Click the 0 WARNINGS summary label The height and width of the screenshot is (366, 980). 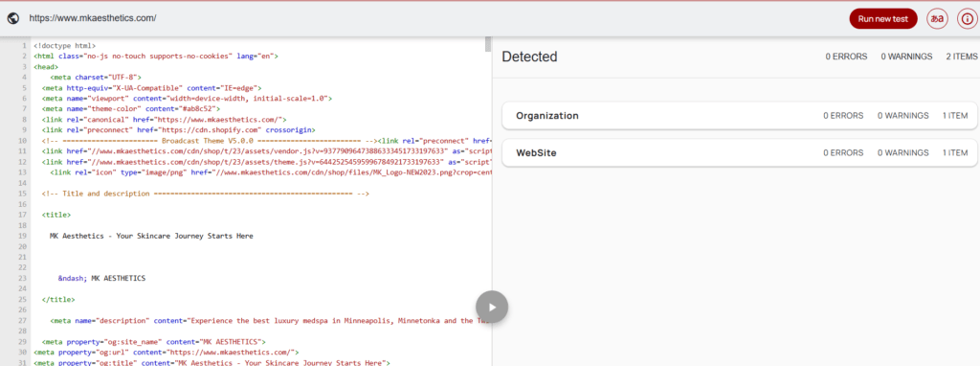906,57
